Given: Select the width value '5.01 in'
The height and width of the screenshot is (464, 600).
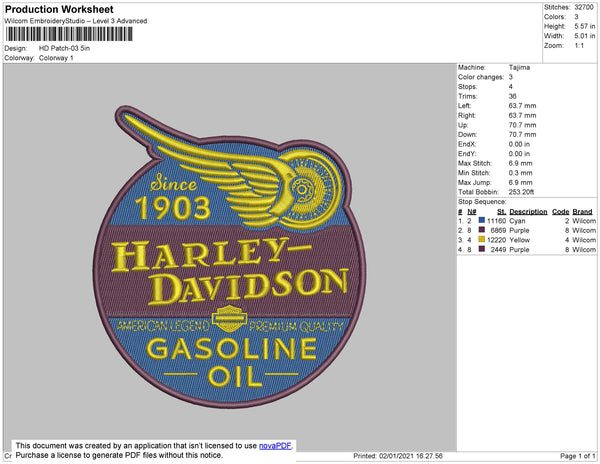Looking at the screenshot, I should (585, 36).
